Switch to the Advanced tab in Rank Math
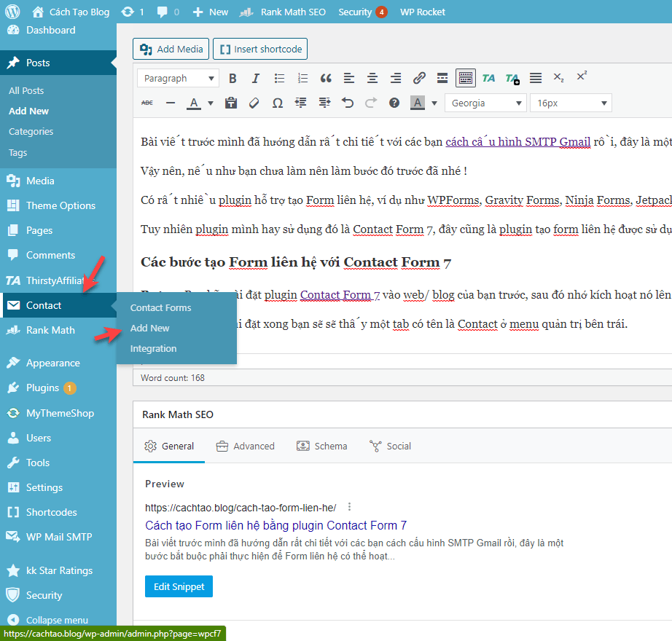 (246, 447)
